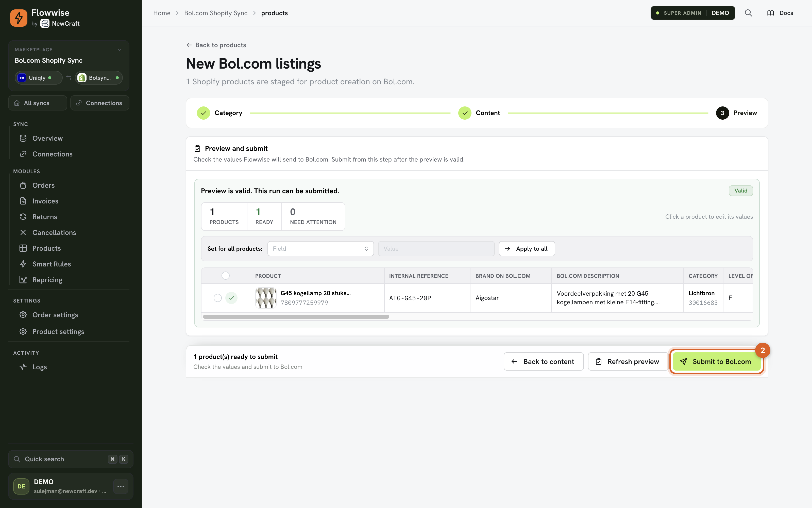Screen dimensions: 812x508
Task: Click the Orders bag icon
Action: pos(23,185)
